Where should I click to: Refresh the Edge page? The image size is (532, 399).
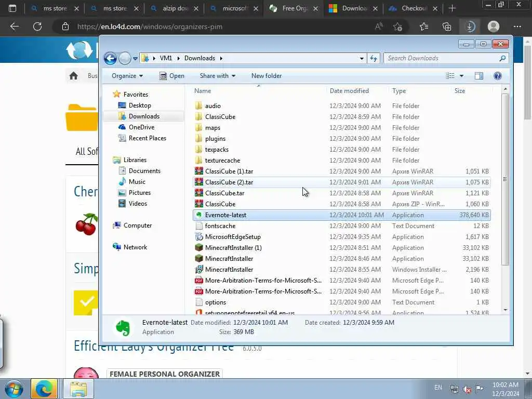pos(37,26)
